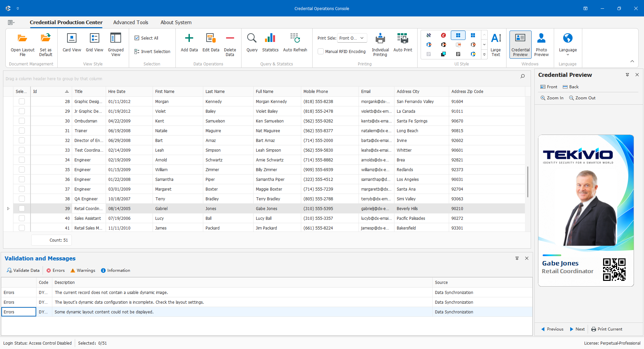Viewport: 644px width, 349px height.
Task: Click Set as Default icon
Action: point(46,38)
